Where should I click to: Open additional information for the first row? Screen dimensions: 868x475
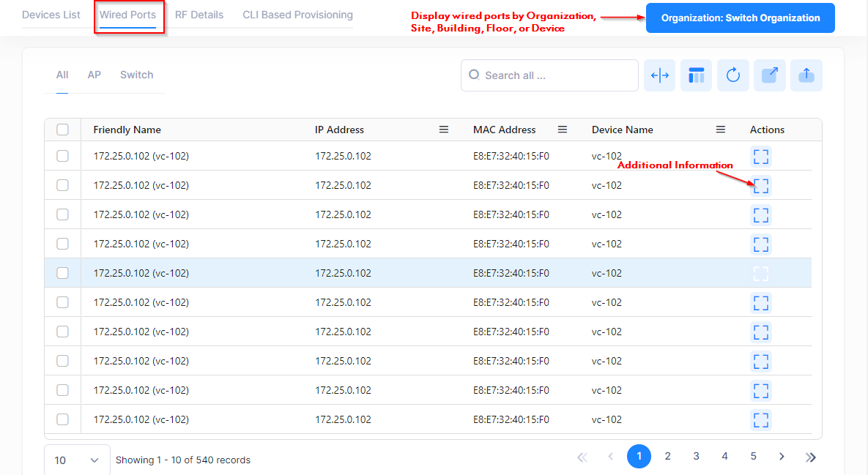coord(761,157)
